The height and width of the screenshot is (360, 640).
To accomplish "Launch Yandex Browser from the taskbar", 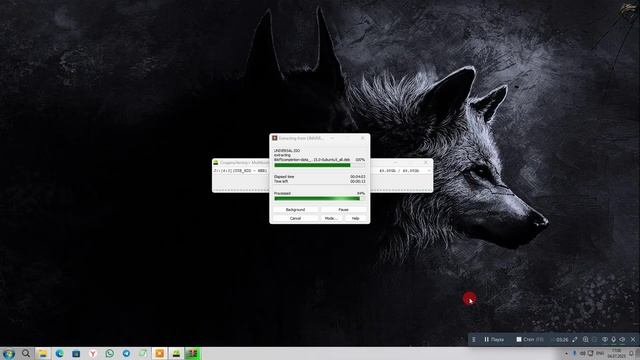I will pos(93,353).
